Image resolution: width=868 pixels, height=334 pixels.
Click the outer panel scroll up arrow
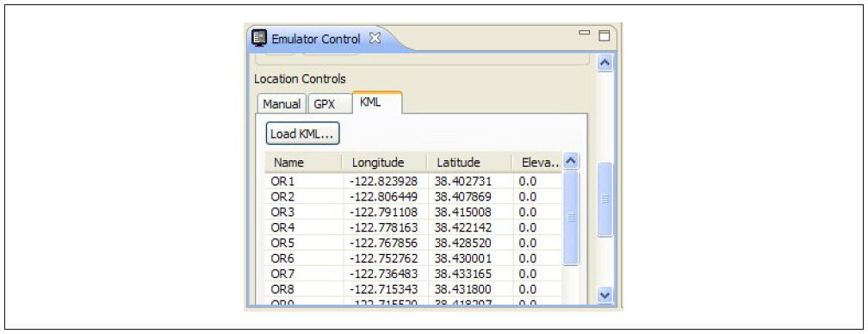[x=605, y=64]
